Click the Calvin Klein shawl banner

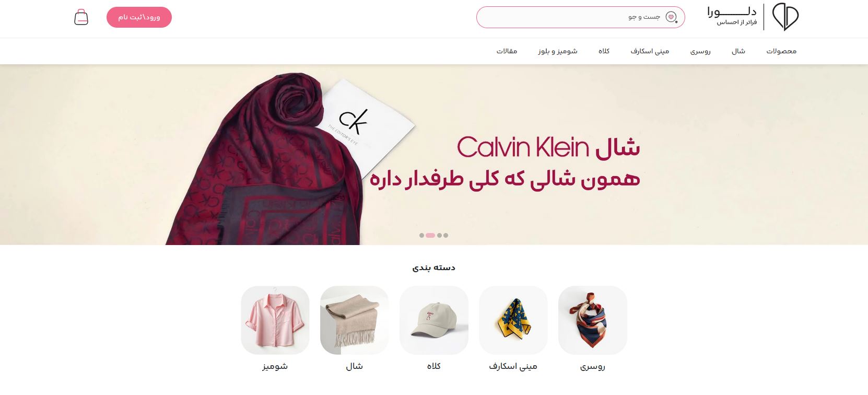(x=434, y=155)
